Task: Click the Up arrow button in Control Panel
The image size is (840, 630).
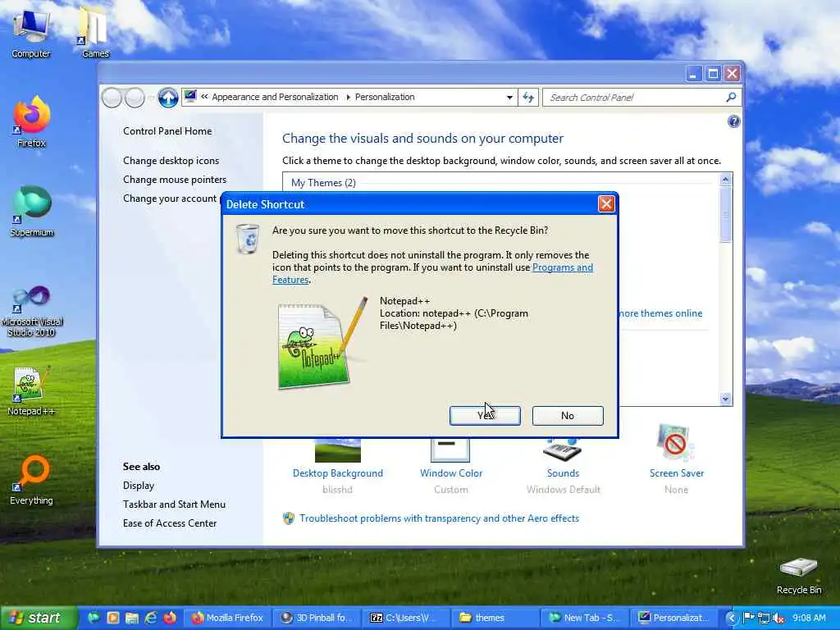Action: (x=167, y=98)
